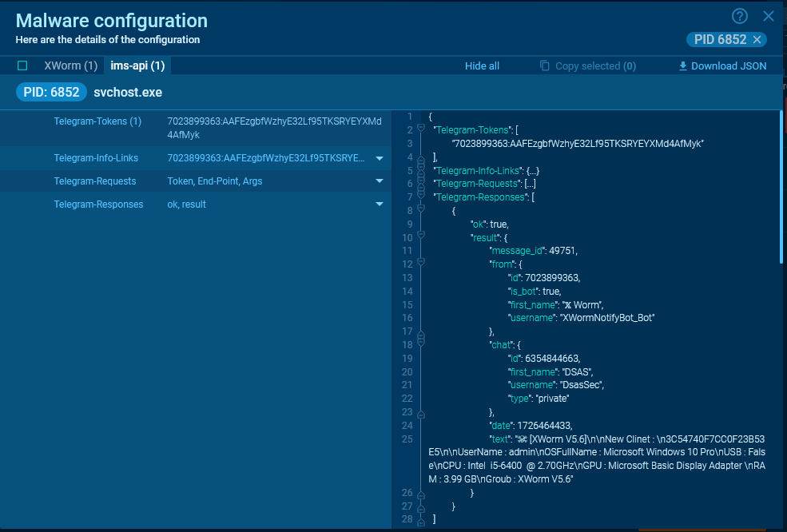Expand folded Telegram-Requests array at line 6

(420, 184)
